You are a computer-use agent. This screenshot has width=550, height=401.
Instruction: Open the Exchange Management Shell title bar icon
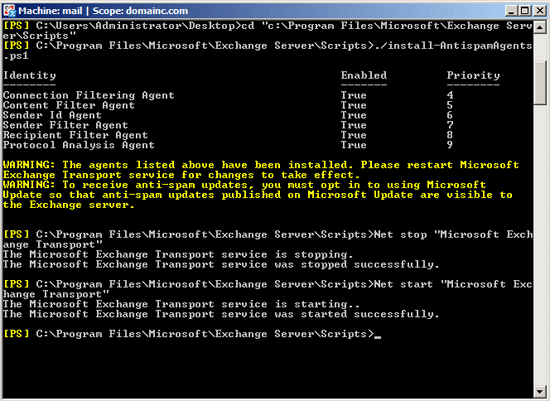pos(9,11)
